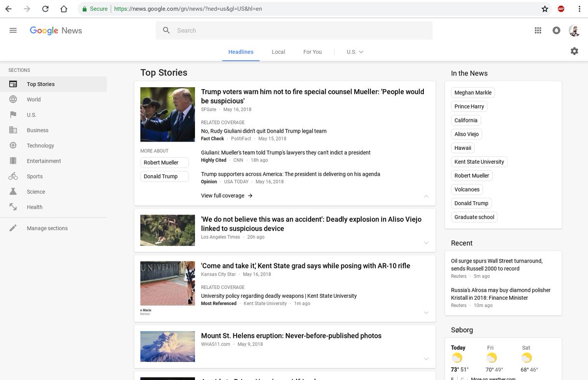Click the search magnifier icon
This screenshot has height=380, width=588.
(x=167, y=30)
